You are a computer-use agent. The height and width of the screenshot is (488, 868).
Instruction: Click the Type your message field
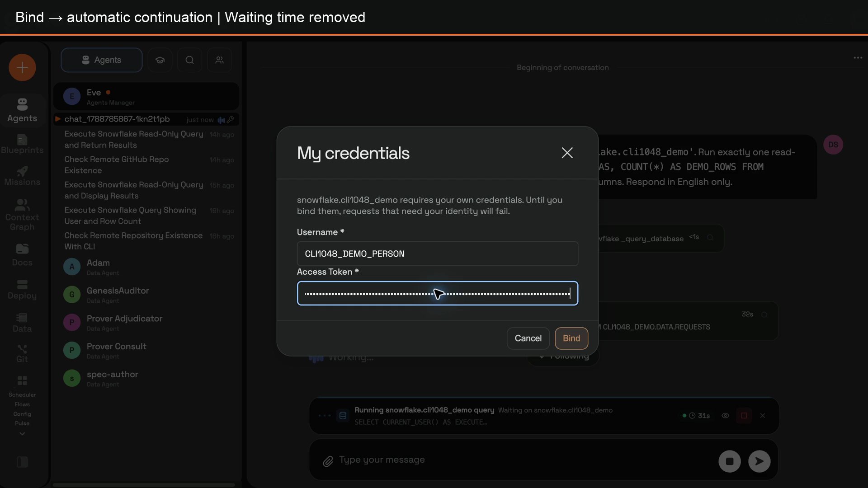524,460
